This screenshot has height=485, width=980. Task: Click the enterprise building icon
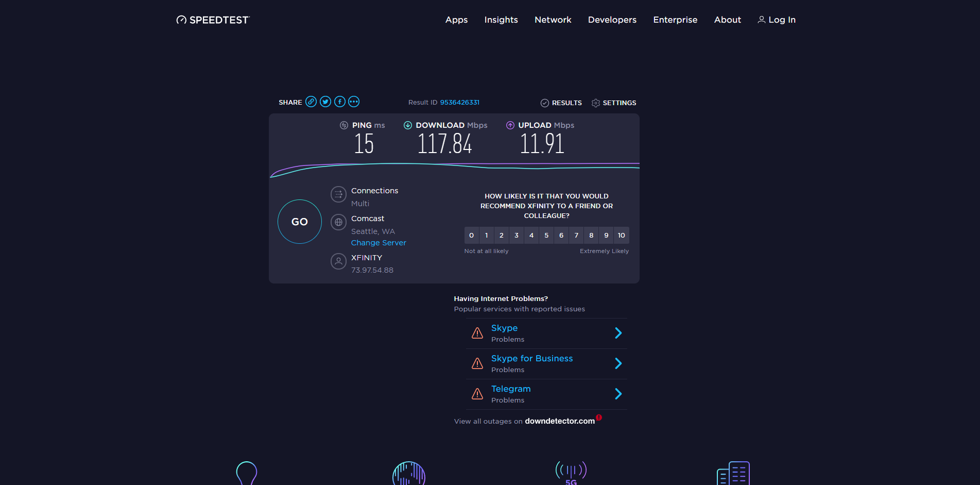tap(733, 473)
